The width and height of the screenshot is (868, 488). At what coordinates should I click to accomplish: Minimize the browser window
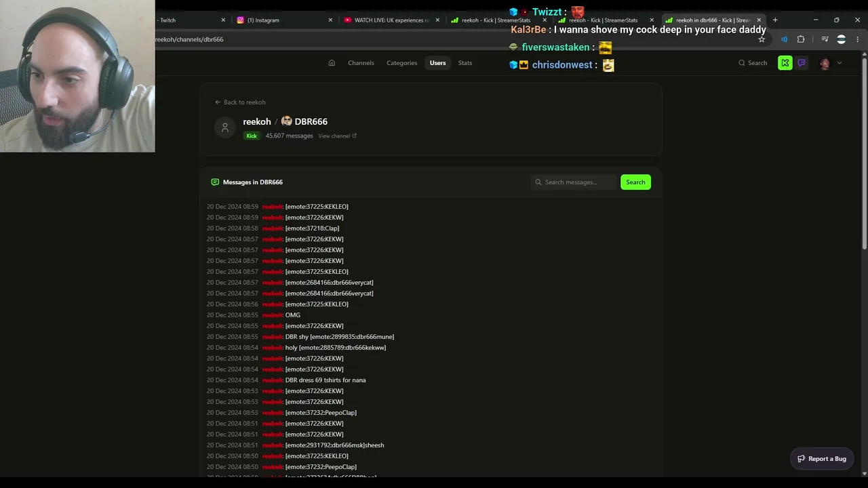pyautogui.click(x=816, y=20)
